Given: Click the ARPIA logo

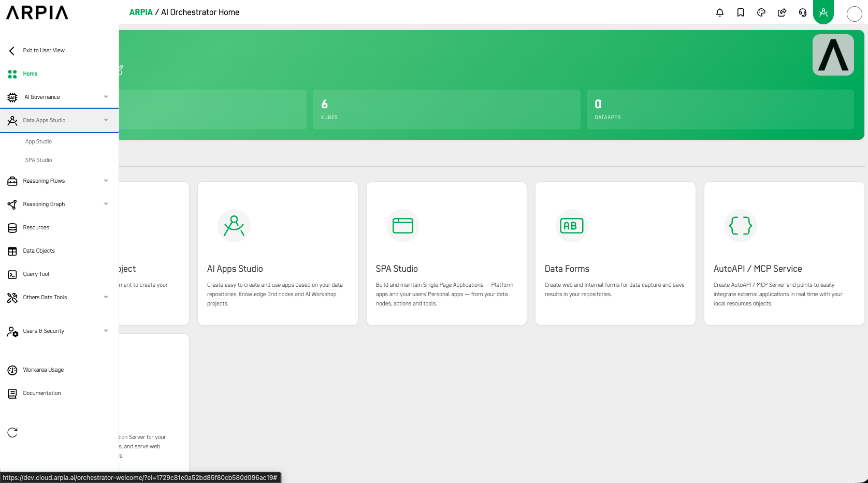Looking at the screenshot, I should [37, 12].
